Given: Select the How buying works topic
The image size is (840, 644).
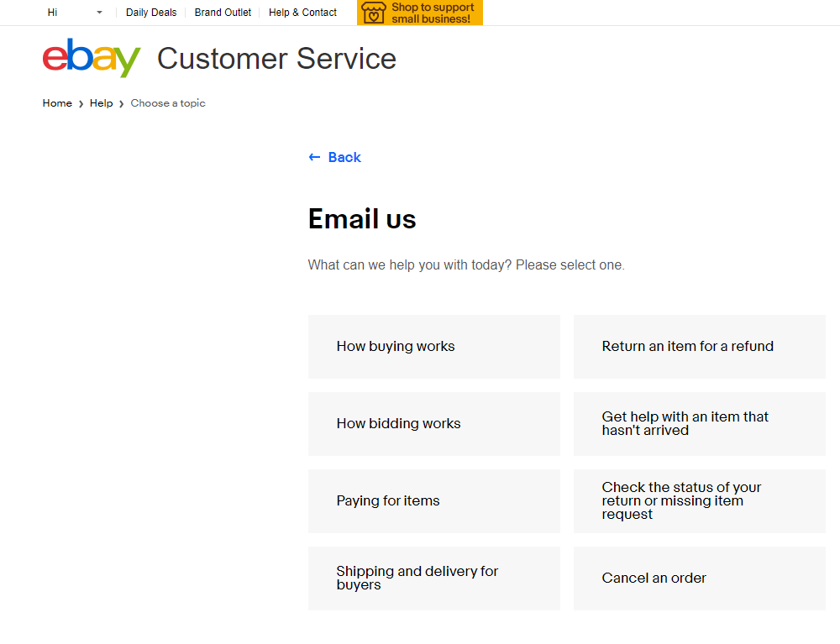Looking at the screenshot, I should coord(433,346).
